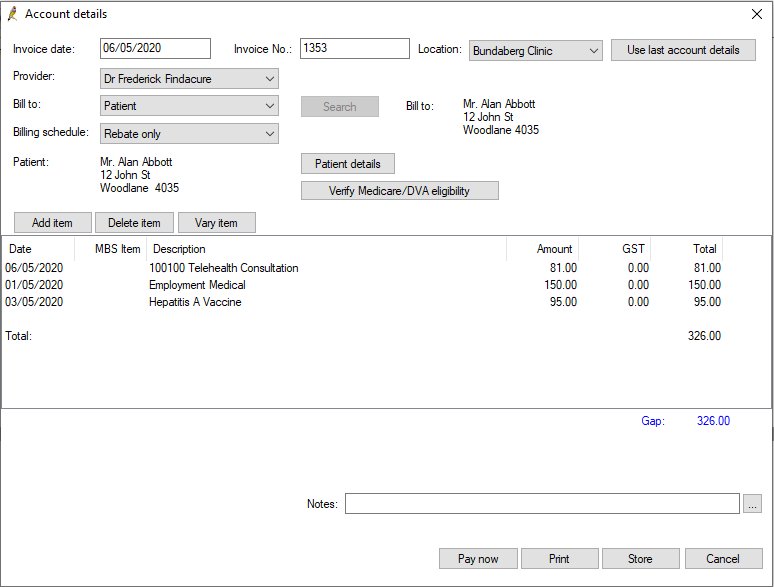This screenshot has width=774, height=587.
Task: Close the Account details window
Action: pos(757,14)
